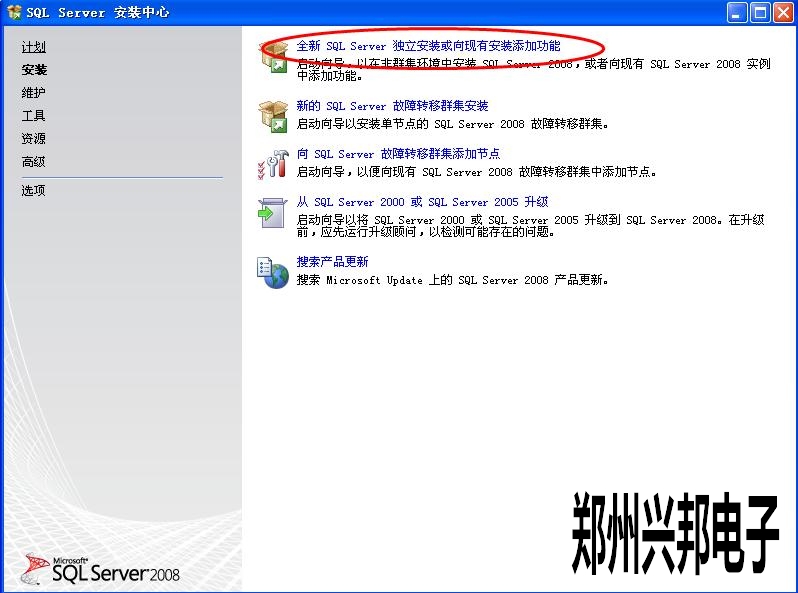Click the add node tools icon

coord(274,164)
